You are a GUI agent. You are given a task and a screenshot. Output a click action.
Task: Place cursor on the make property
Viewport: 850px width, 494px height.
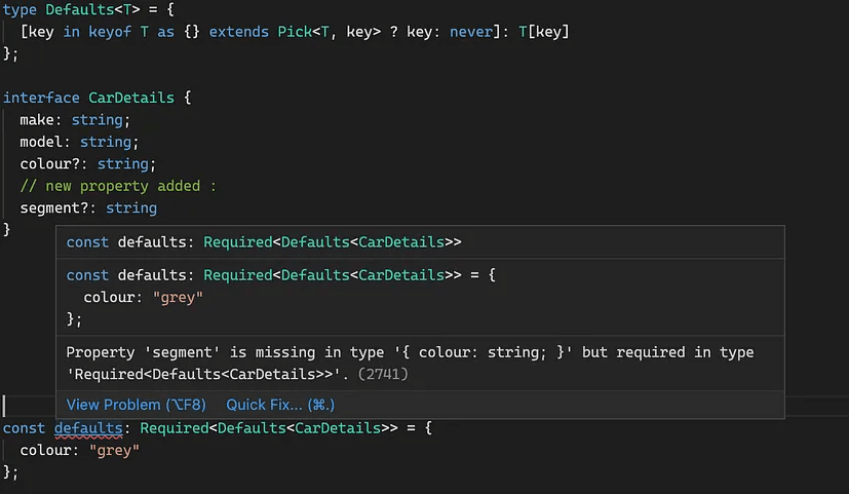(40, 120)
